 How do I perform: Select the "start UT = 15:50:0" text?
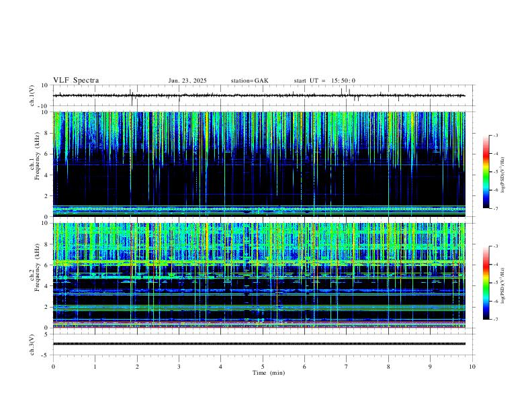coord(324,81)
